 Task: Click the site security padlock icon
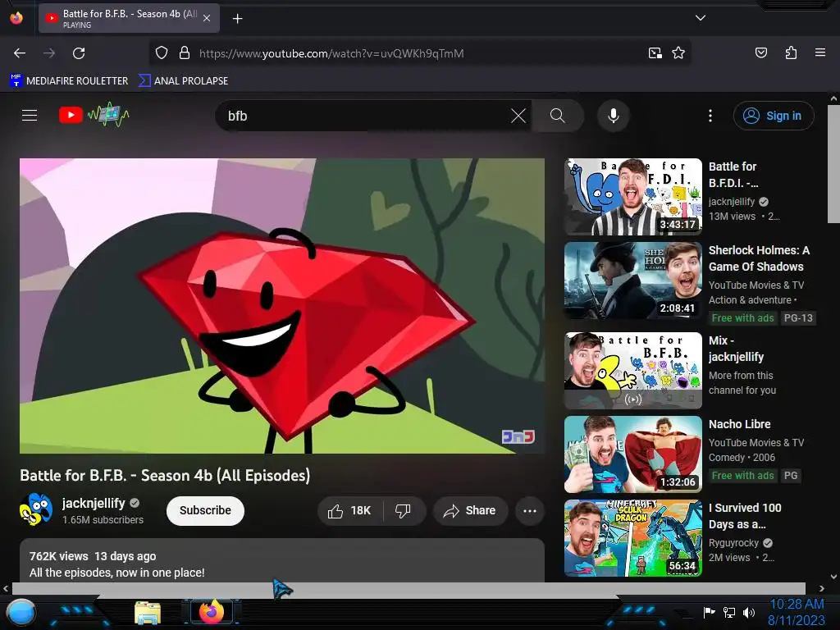pyautogui.click(x=185, y=53)
